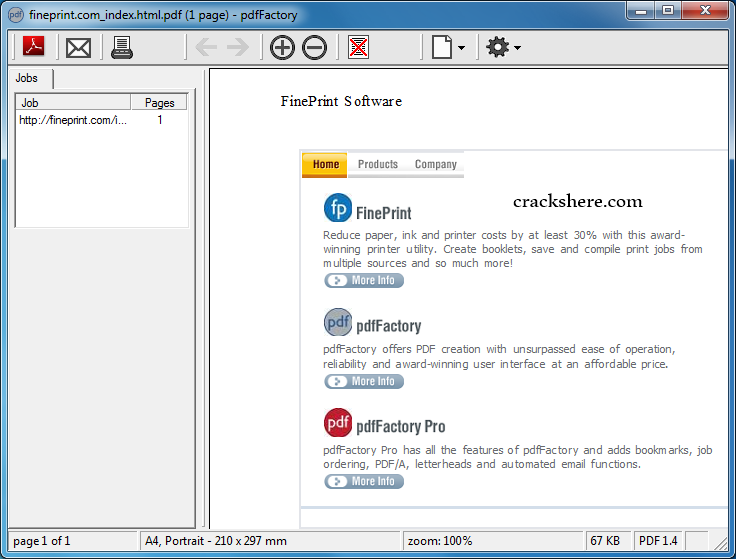The width and height of the screenshot is (736, 559).
Task: Click the Home tab in the page preview
Action: (325, 164)
